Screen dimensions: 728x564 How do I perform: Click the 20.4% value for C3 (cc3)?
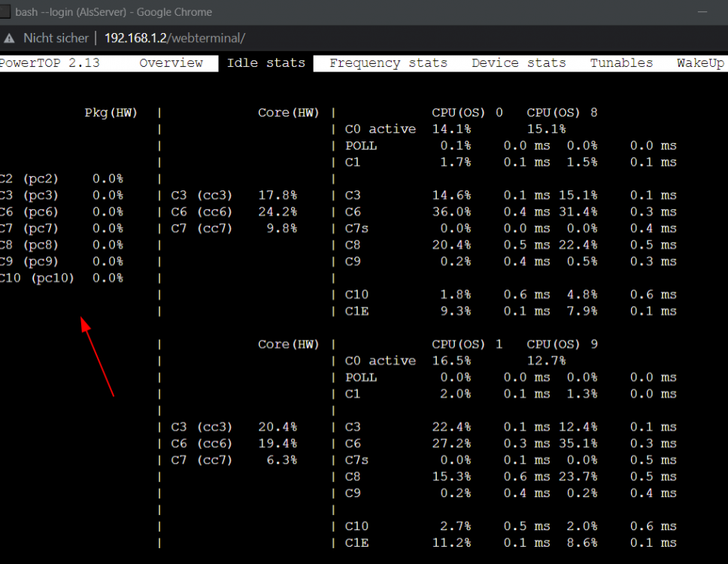coord(278,427)
